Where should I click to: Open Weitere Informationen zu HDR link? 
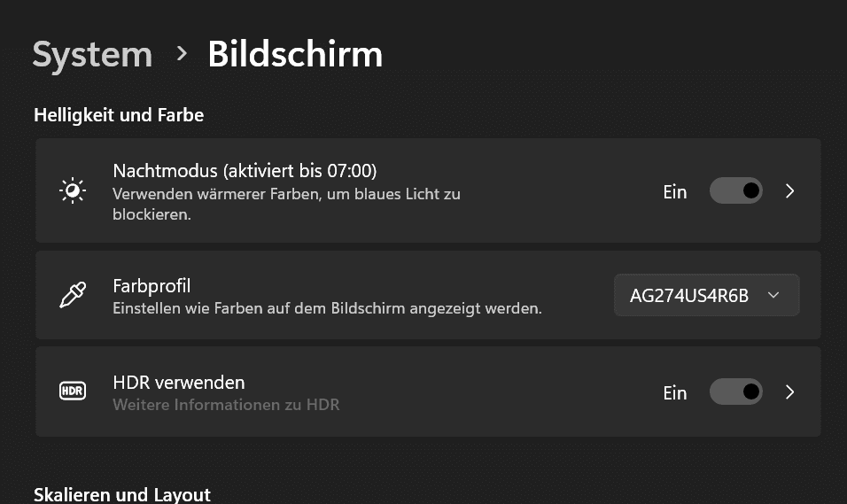pyautogui.click(x=226, y=405)
